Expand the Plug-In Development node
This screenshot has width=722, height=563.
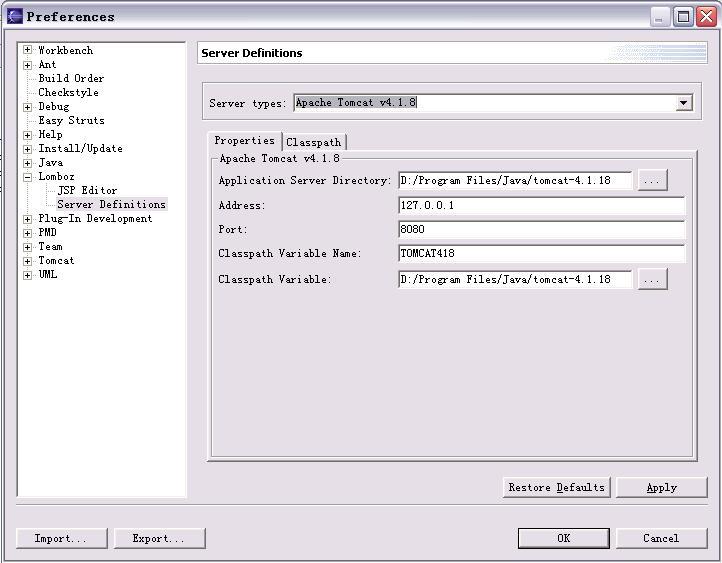point(28,219)
